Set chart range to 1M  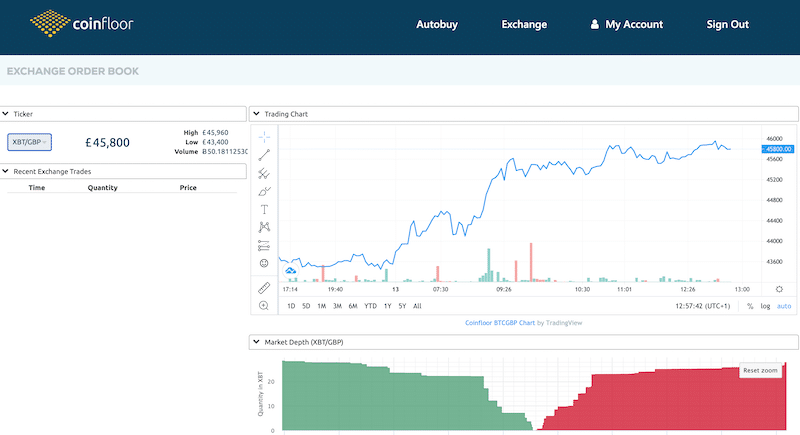pos(321,306)
